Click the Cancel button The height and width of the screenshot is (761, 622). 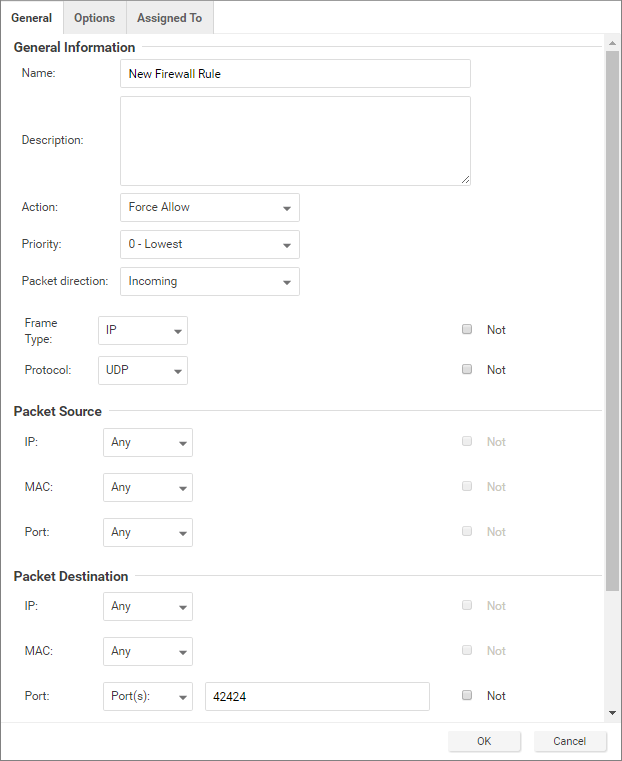[x=570, y=741]
